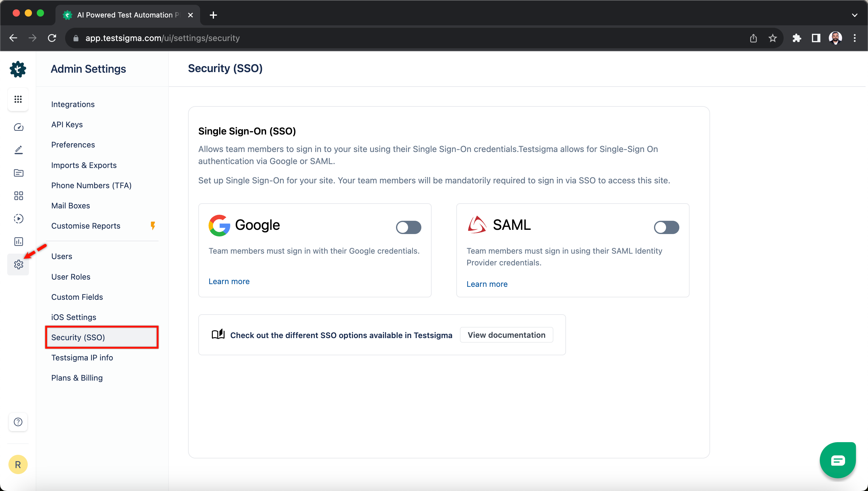Screen dimensions: 868x491
Task: Click the Google logo icon
Action: pos(219,225)
